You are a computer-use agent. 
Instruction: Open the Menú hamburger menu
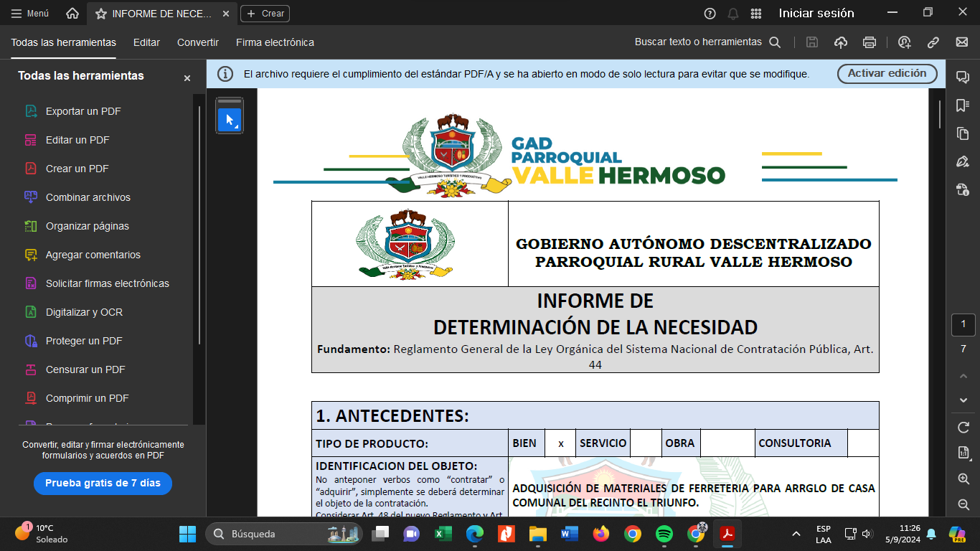pyautogui.click(x=30, y=14)
